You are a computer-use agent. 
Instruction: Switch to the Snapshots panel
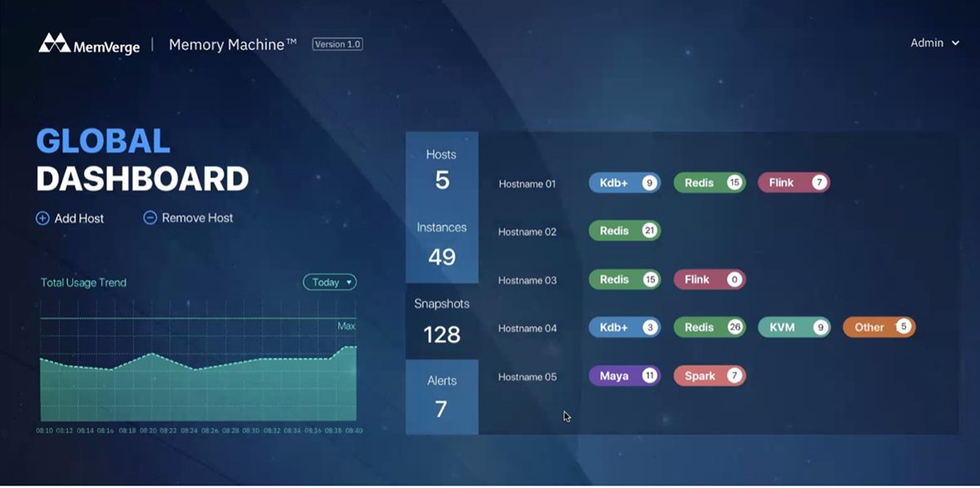(x=442, y=319)
